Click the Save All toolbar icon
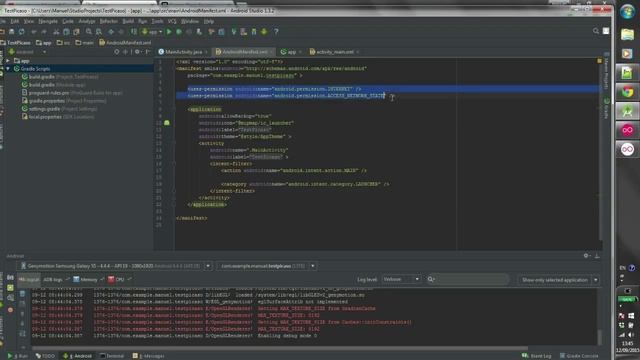The height and width of the screenshot is (360, 640). coord(11,31)
